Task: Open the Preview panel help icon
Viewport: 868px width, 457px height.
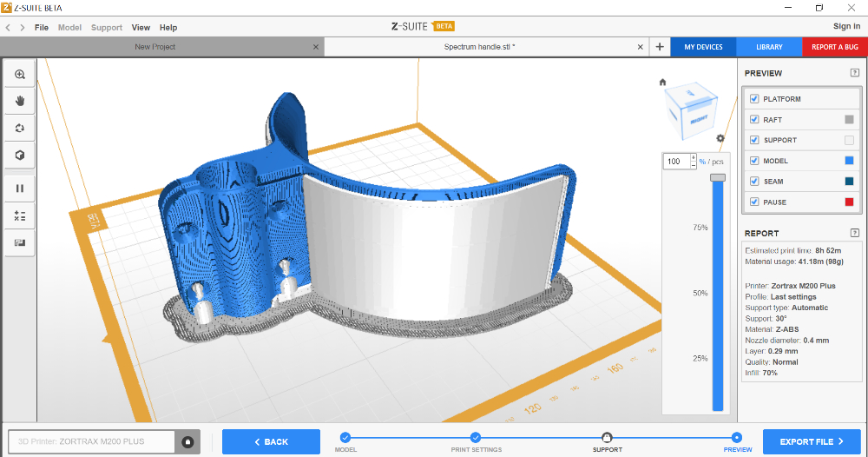Action: [854, 73]
